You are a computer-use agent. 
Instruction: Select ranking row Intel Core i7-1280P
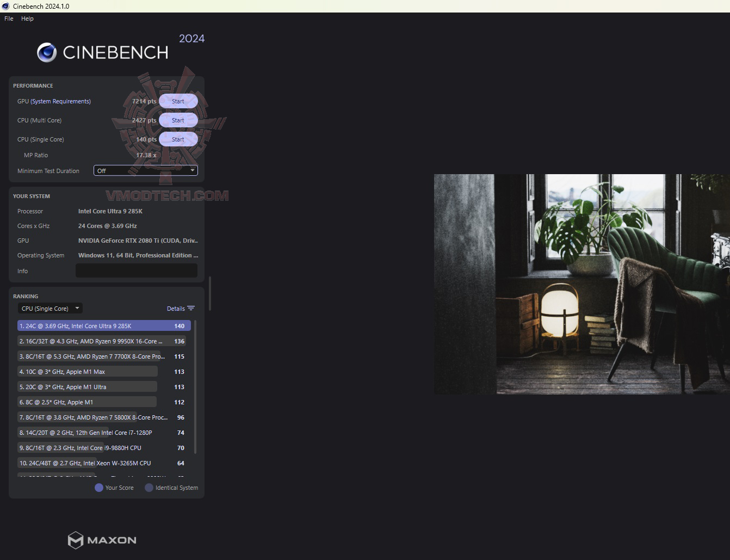tap(103, 433)
